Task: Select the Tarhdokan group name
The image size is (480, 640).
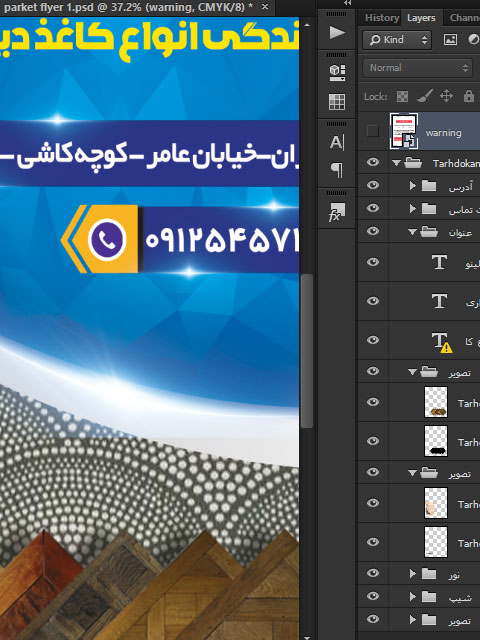Action: pos(456,163)
